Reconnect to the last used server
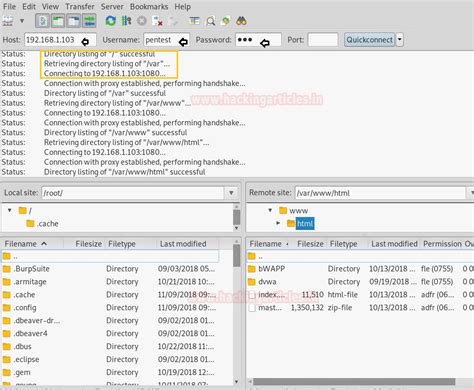 (173, 21)
